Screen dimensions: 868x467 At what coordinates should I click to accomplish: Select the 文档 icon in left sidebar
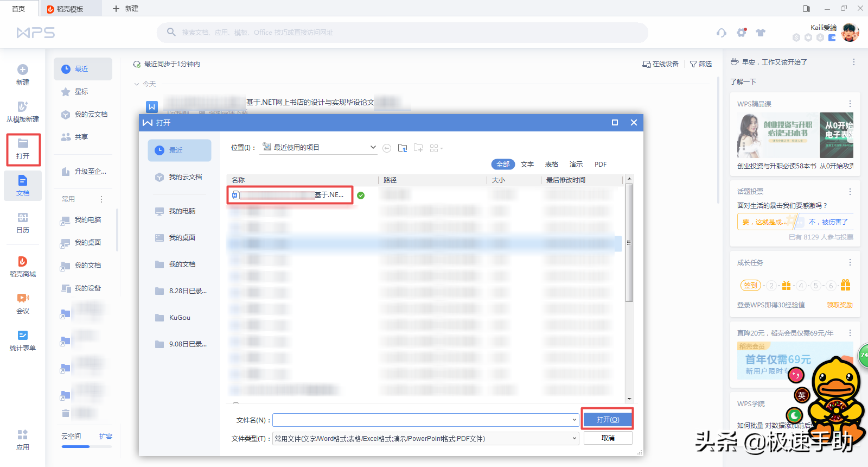click(23, 180)
